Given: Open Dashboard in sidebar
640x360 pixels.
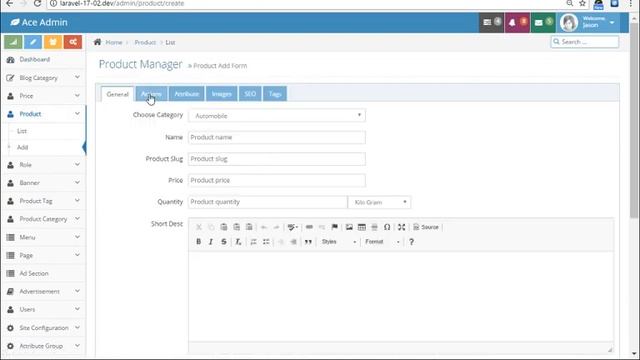Looking at the screenshot, I should click(x=43, y=60).
